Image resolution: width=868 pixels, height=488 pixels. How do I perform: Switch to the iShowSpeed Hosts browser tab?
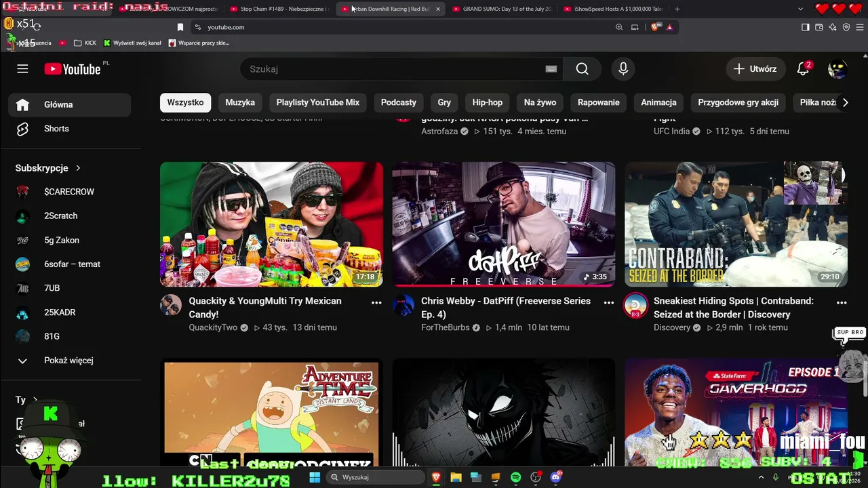(613, 9)
